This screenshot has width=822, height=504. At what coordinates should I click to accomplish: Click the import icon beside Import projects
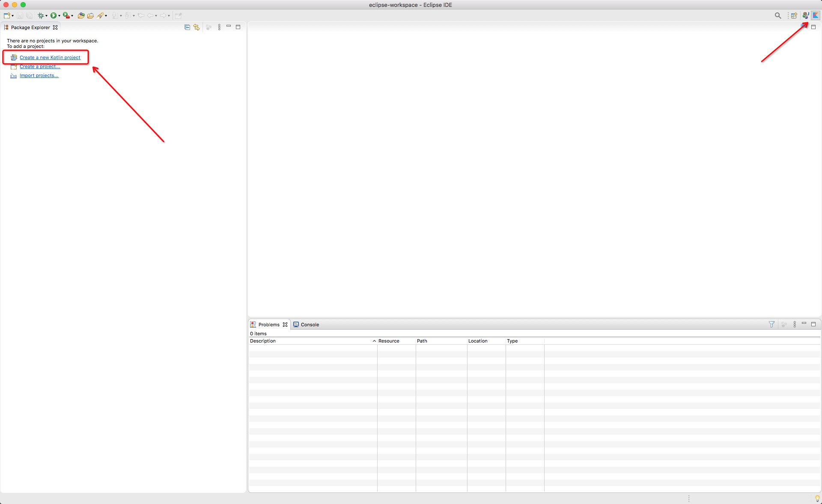coord(14,76)
